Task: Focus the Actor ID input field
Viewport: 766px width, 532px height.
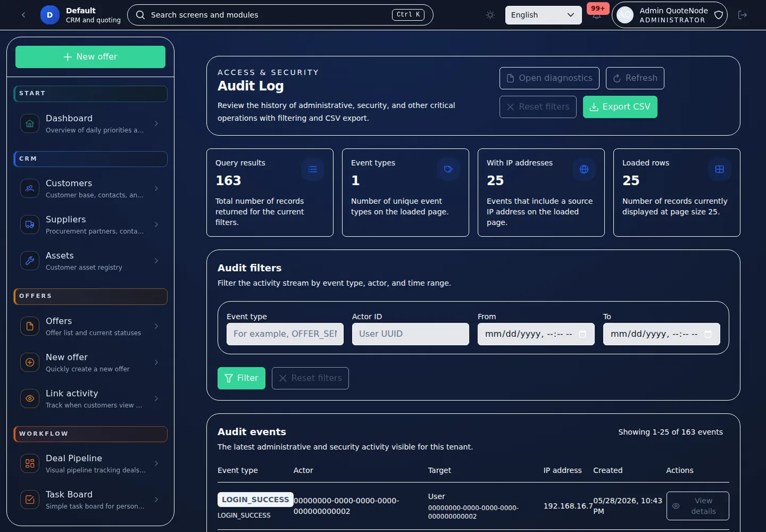Action: pyautogui.click(x=411, y=334)
